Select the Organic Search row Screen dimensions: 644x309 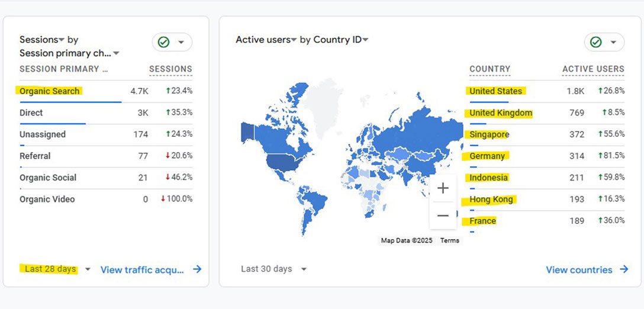(106, 92)
